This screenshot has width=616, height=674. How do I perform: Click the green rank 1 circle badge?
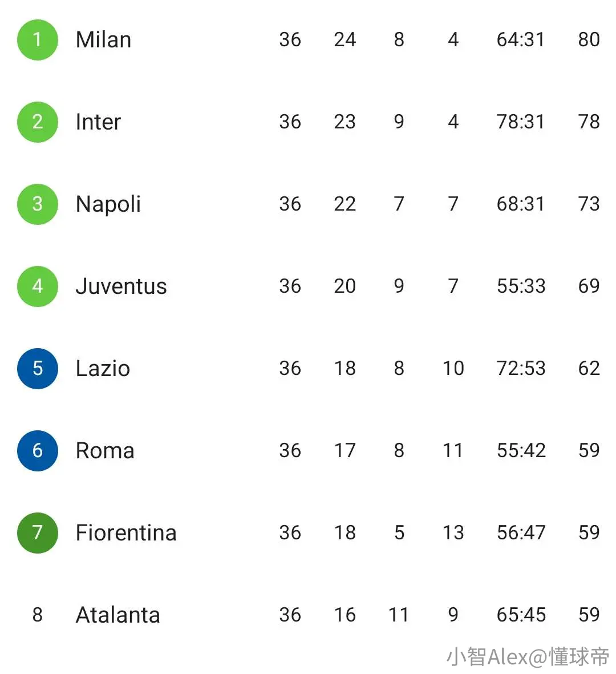pos(38,39)
